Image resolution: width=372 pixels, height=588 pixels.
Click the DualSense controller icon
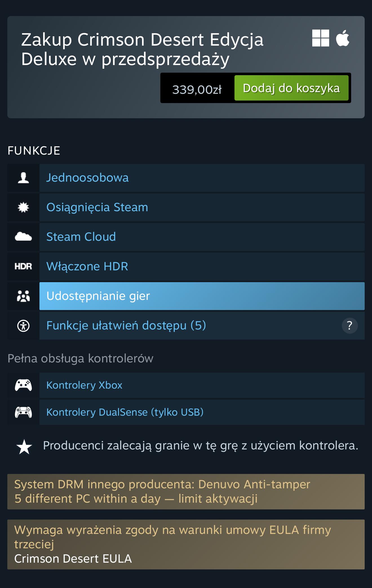pos(23,412)
